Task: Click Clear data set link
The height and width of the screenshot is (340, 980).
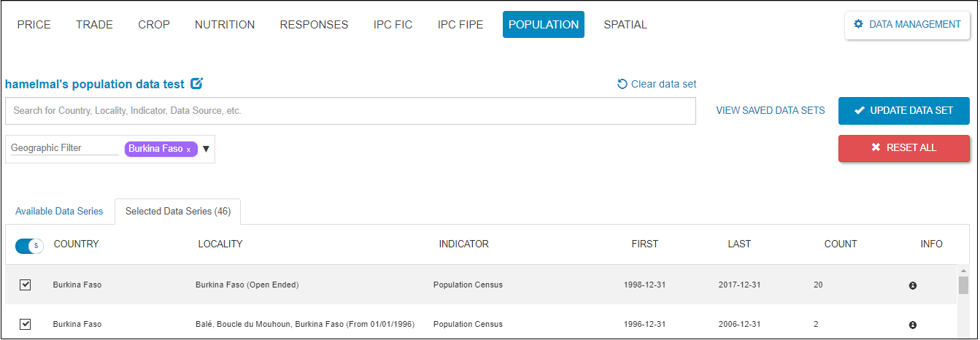Action: 656,84
